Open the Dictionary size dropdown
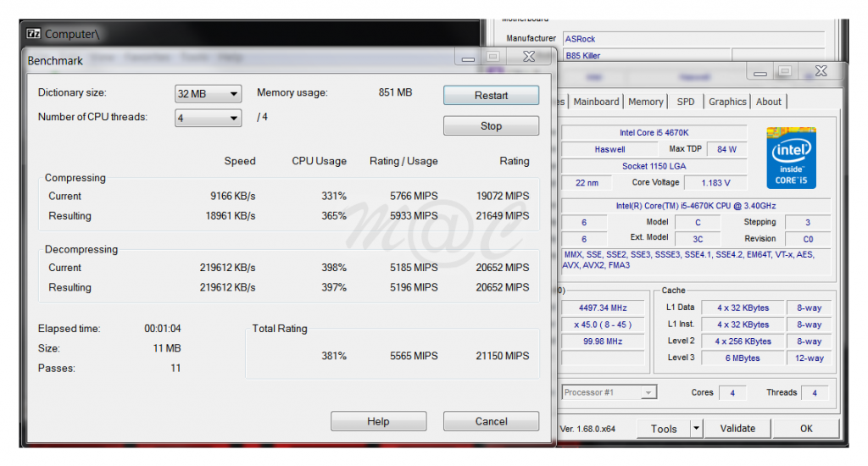Image resolution: width=868 pixels, height=466 pixels. tap(209, 94)
